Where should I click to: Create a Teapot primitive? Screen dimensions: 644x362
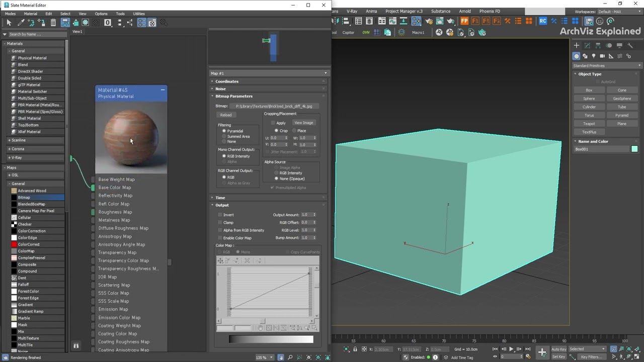pos(589,124)
